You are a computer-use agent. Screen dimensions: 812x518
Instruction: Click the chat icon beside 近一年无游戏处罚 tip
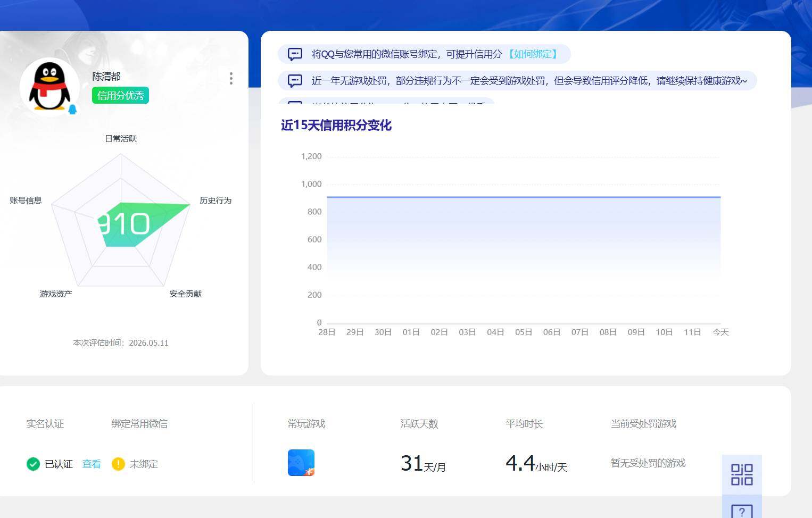click(295, 80)
